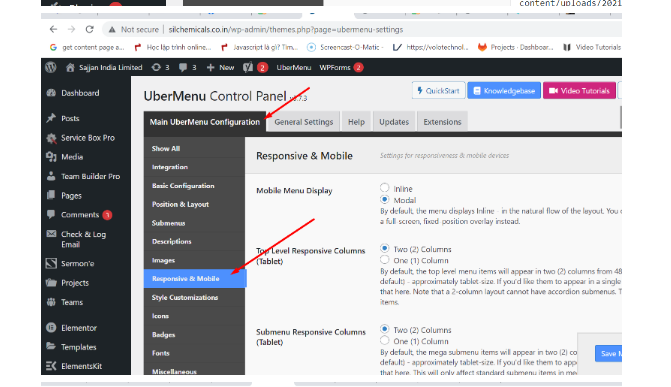Open UberMenu in the admin bar

(294, 67)
